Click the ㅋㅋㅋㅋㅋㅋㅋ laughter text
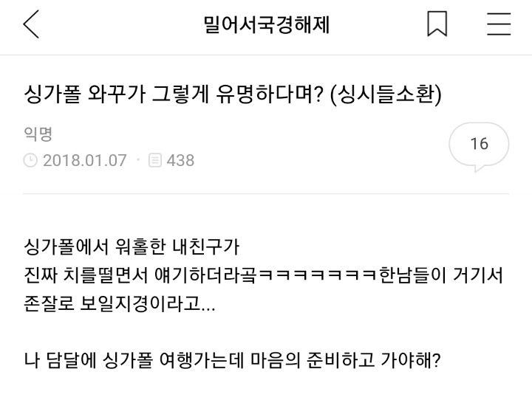Image resolution: width=532 pixels, height=400 pixels. (318, 275)
